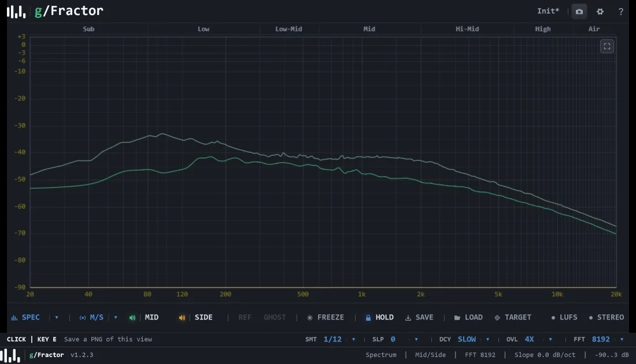636x364 pixels.
Task: Click the LOAD folder icon
Action: click(x=457, y=318)
